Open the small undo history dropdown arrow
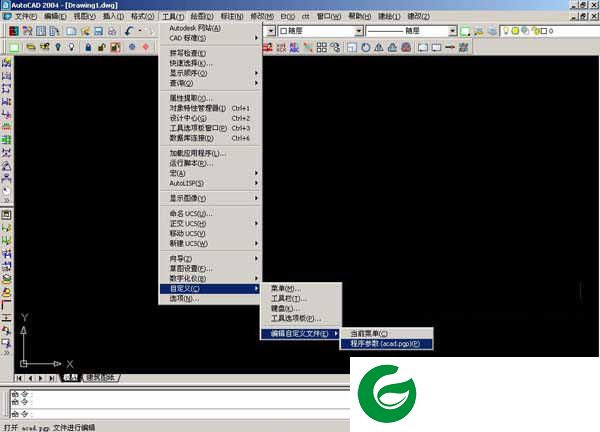Viewport: 600px width, 432px height. coord(140,31)
